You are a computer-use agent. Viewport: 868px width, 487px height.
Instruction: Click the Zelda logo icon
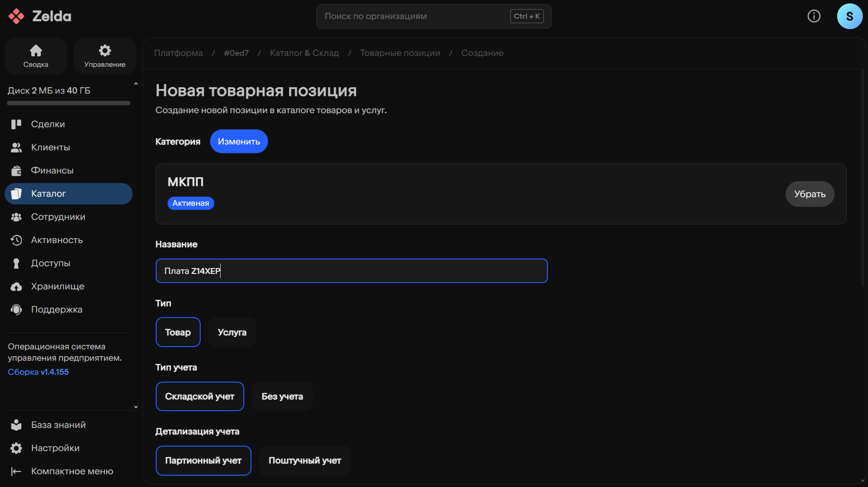click(x=16, y=16)
